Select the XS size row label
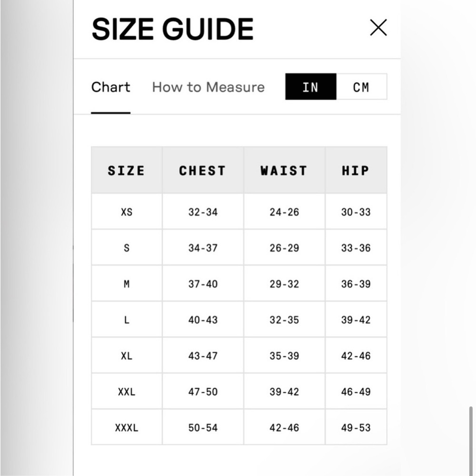This screenshot has width=476, height=476. point(127,212)
